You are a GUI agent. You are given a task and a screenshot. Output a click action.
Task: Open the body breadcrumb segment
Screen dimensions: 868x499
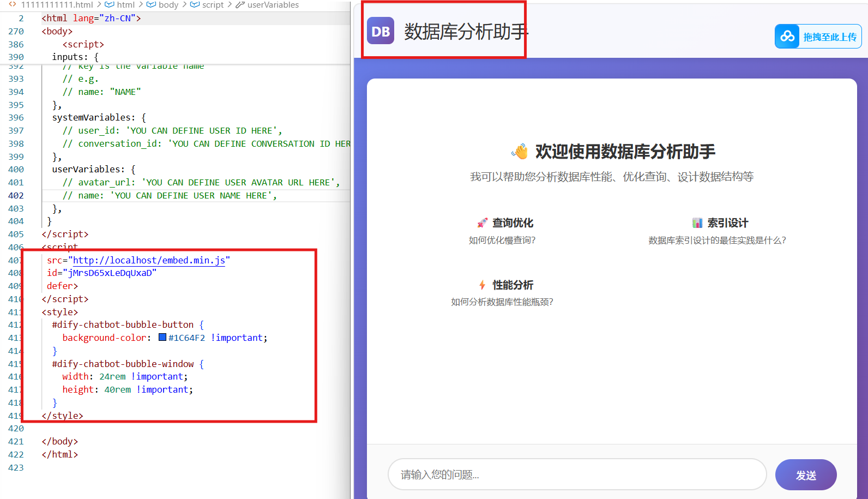click(x=168, y=4)
